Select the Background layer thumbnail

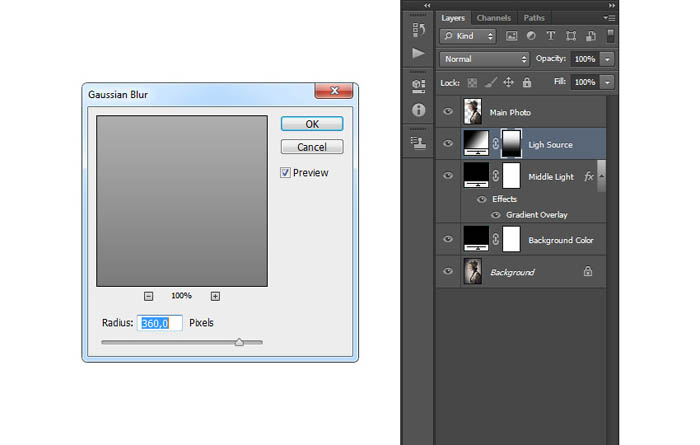473,271
